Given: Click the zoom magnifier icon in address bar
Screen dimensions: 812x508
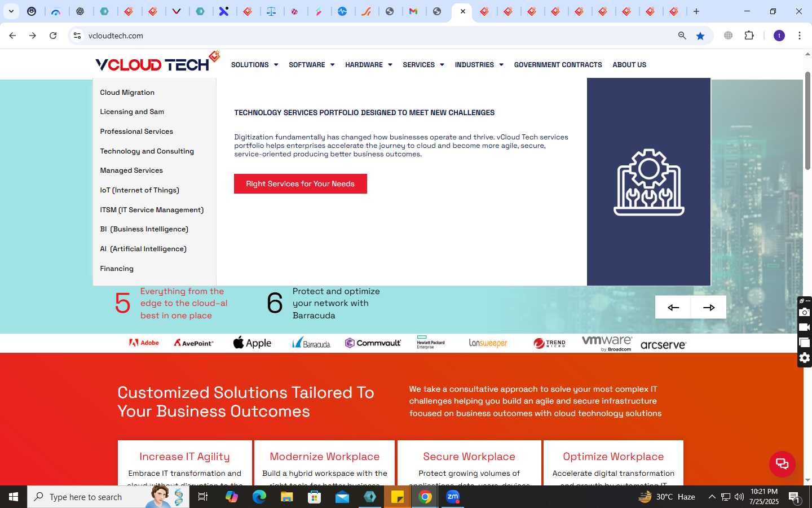Looking at the screenshot, I should 682,36.
